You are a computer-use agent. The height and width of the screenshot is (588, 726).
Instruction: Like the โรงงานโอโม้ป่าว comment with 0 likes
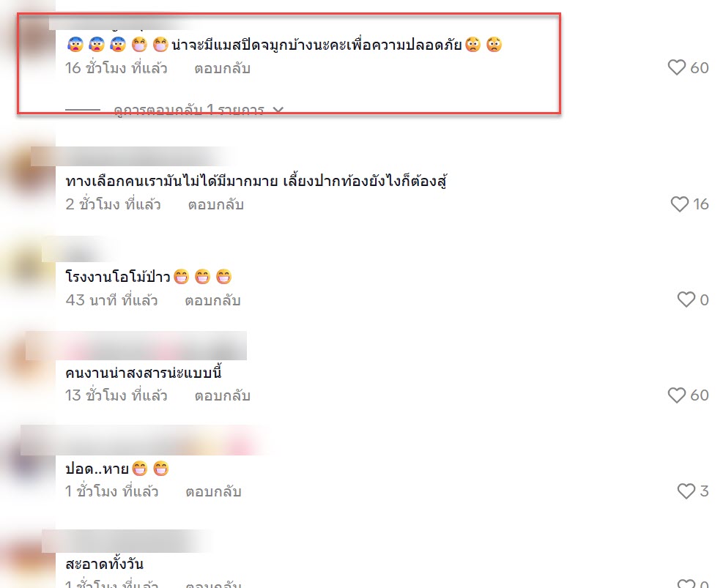tap(686, 299)
